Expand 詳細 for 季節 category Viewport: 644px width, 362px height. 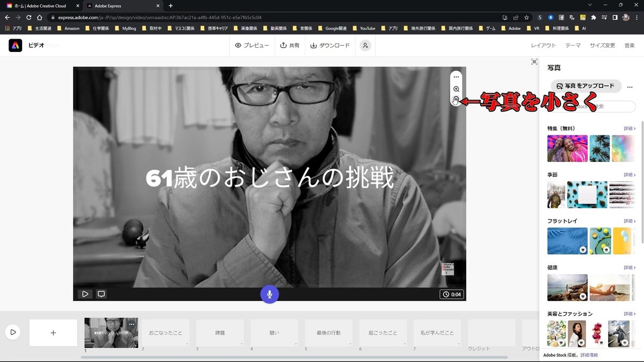coord(630,175)
